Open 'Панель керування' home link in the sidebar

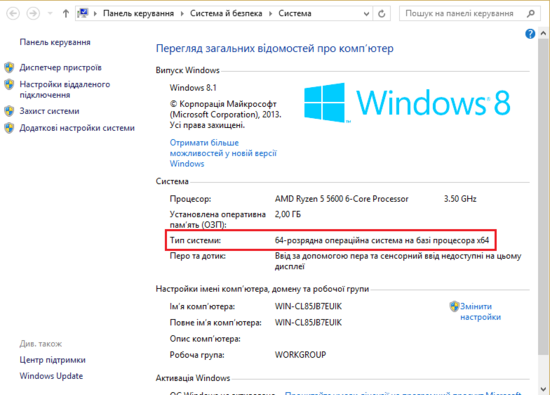pyautogui.click(x=55, y=42)
